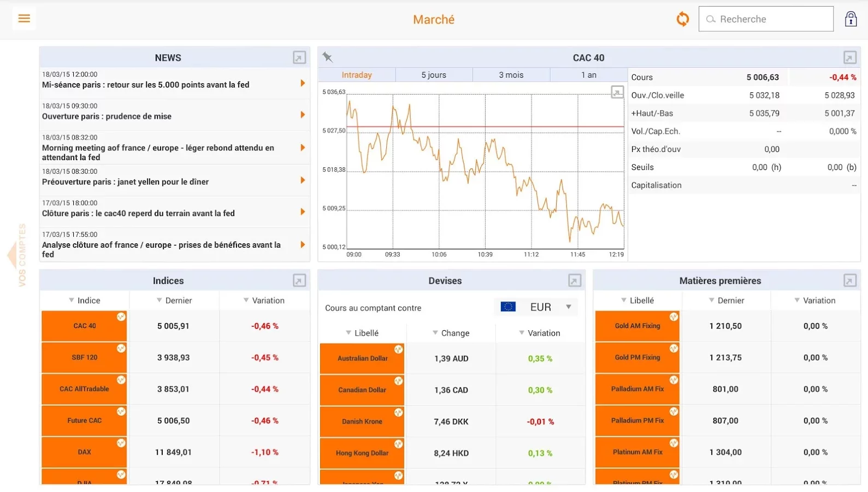868x492 pixels.
Task: Tap the chevron badge on CAC AllTradable tile
Action: pos(121,380)
